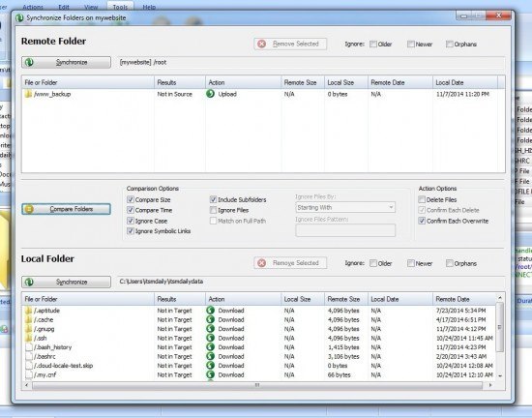Image resolution: width=532 pixels, height=418 pixels.
Task: Uncheck the Compare Time option
Action: pos(131,210)
